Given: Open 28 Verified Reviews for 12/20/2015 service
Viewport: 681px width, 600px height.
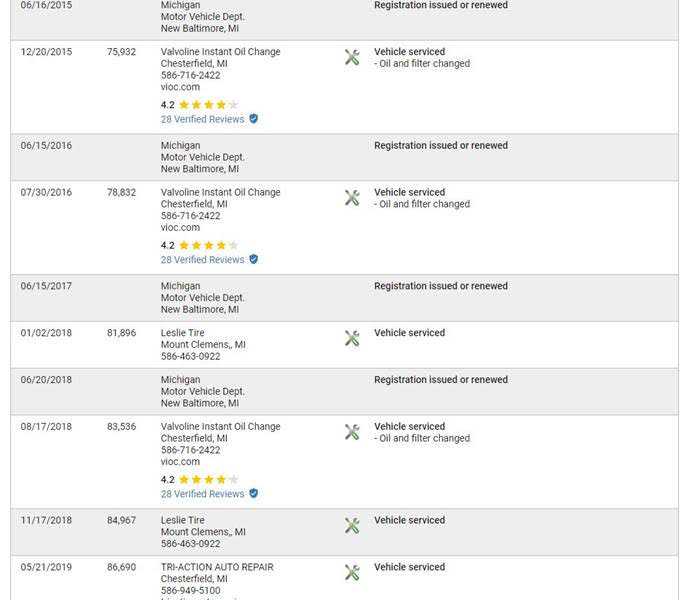Looking at the screenshot, I should [x=202, y=119].
